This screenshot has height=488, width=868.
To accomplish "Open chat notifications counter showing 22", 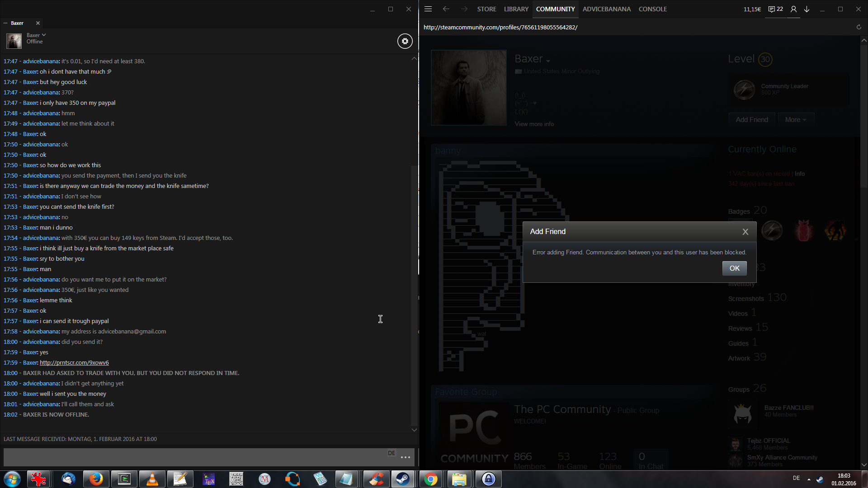I will click(776, 9).
